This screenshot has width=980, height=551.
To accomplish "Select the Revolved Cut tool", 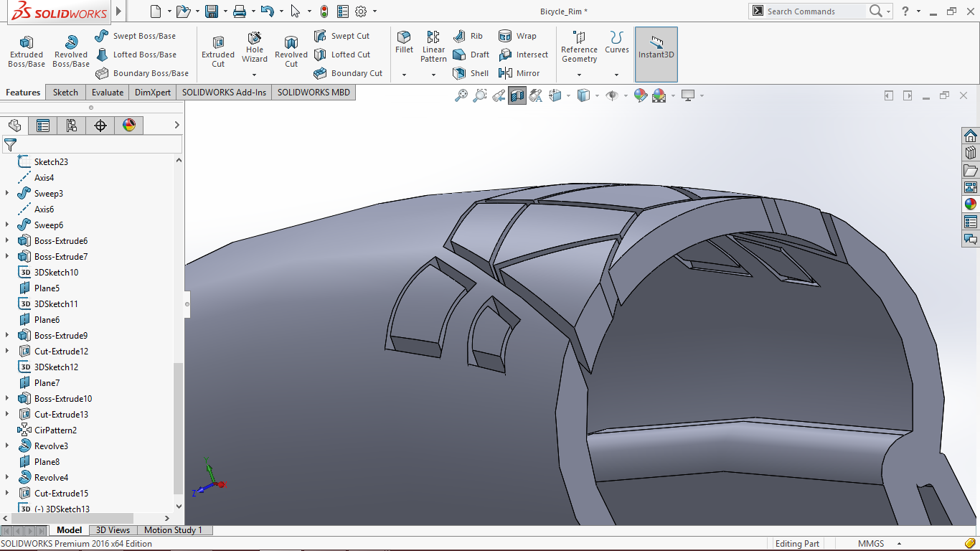I will coord(291,52).
